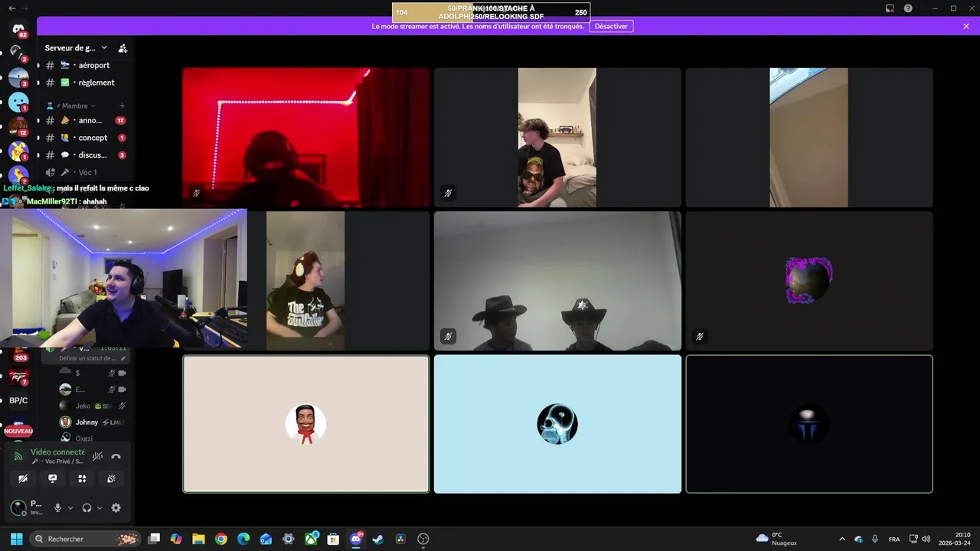Click the taskbar Rechercher search box

click(x=87, y=539)
